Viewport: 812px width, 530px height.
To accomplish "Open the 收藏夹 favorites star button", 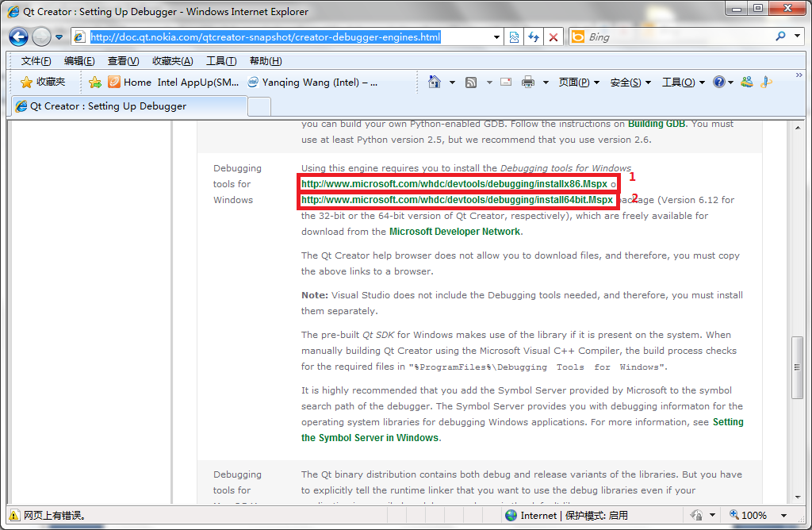I will 44,82.
